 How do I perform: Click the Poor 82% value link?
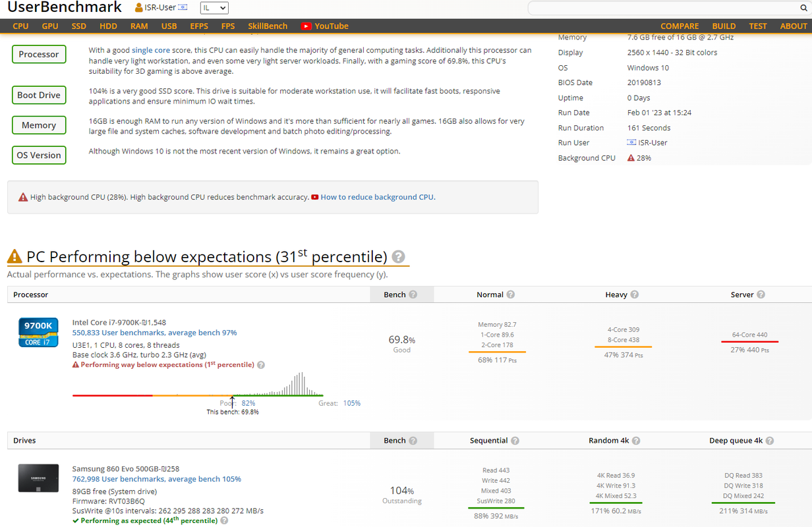click(x=248, y=403)
